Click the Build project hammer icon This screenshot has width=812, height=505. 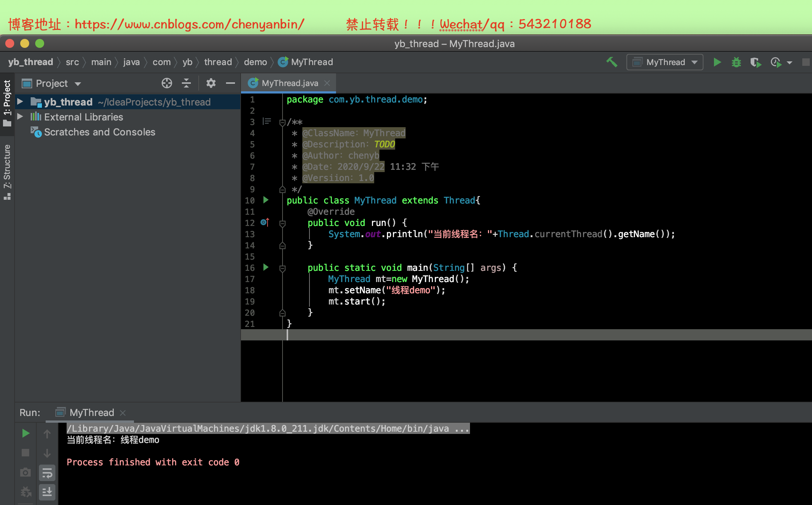point(612,62)
